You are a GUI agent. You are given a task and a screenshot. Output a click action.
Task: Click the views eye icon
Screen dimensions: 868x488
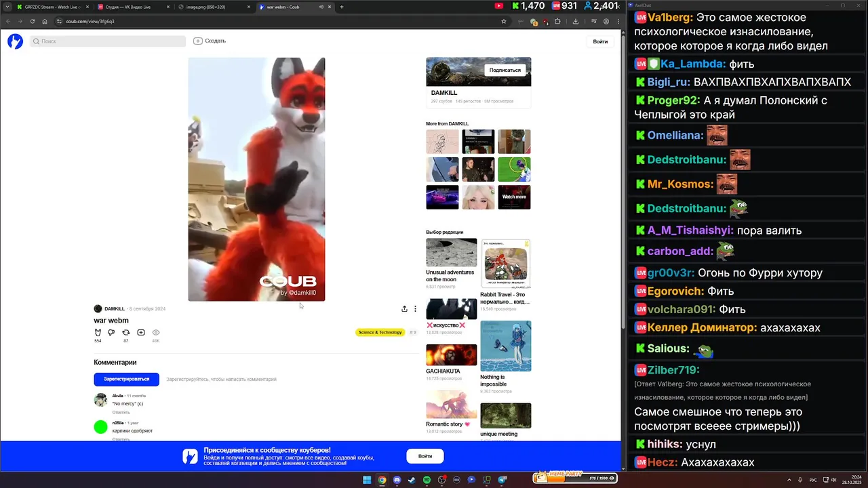pyautogui.click(x=156, y=332)
